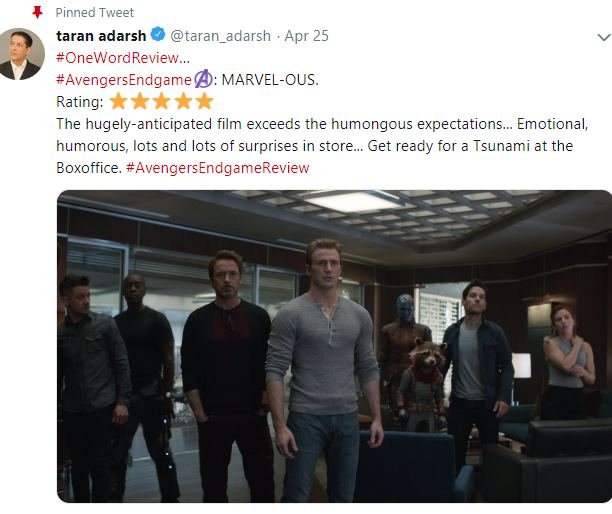The width and height of the screenshot is (612, 514).
Task: Expand the tweet options chevron menu
Action: tap(604, 37)
